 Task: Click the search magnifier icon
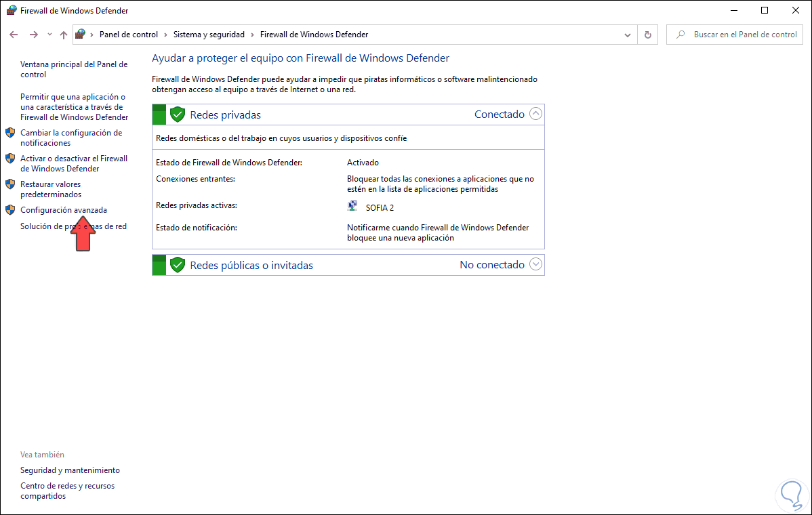681,35
